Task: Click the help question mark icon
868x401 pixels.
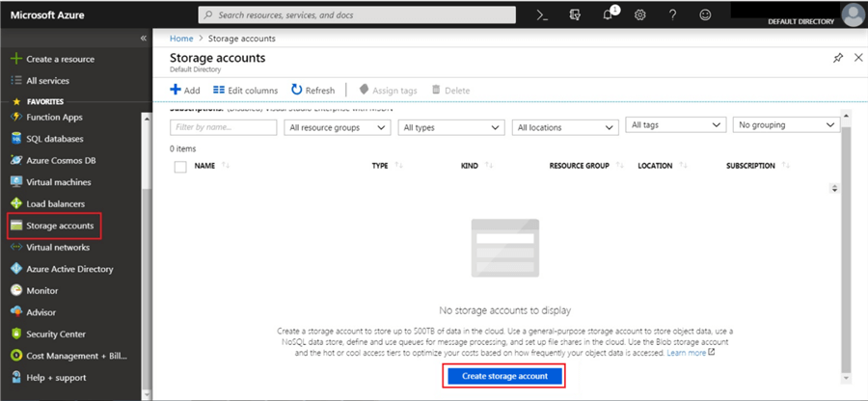Action: (672, 15)
